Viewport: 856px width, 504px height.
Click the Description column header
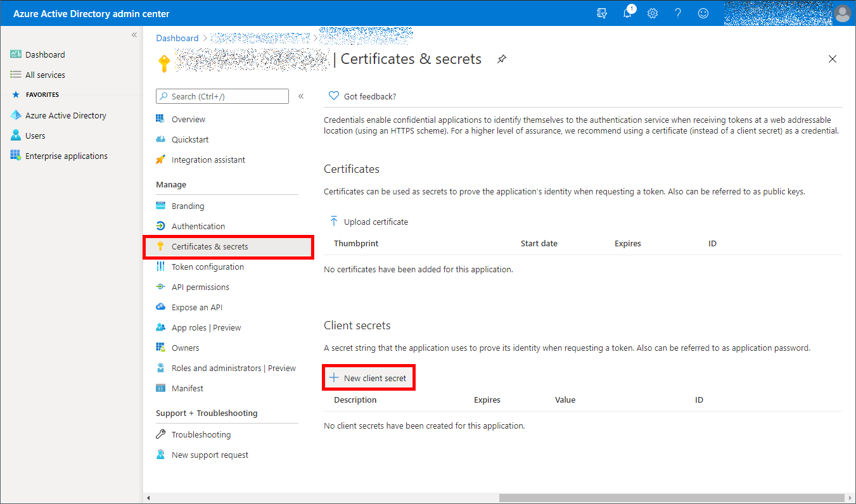pos(355,400)
